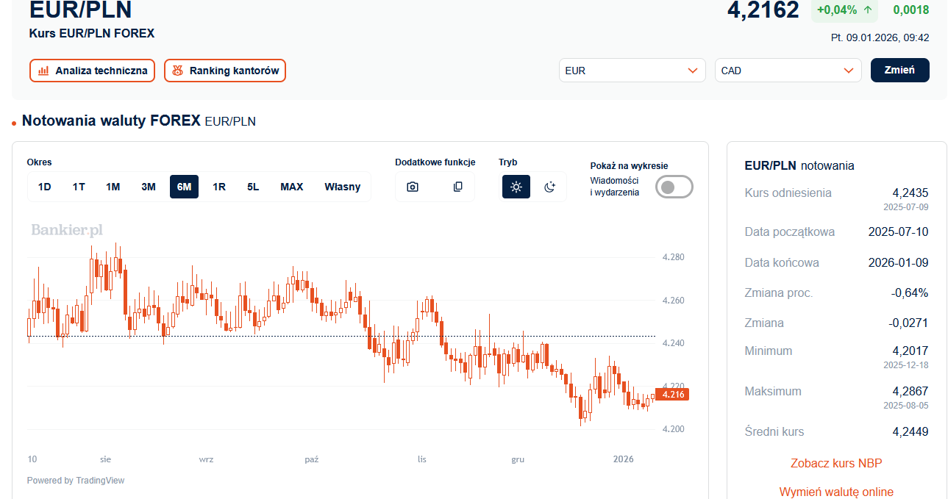Click the +0,04% change badge

(845, 10)
